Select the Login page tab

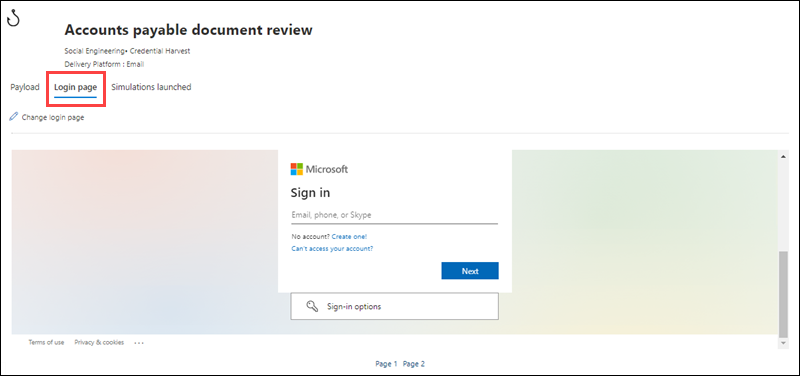tap(76, 87)
